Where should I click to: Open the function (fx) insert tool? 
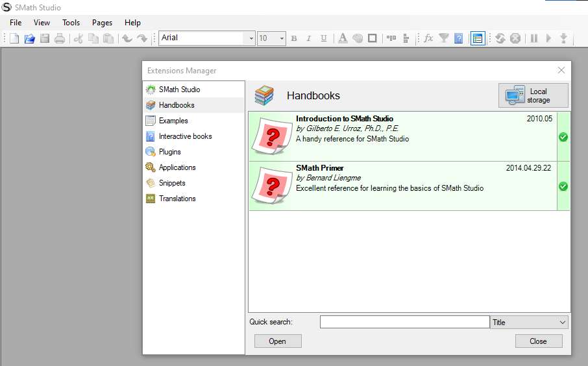[428, 38]
